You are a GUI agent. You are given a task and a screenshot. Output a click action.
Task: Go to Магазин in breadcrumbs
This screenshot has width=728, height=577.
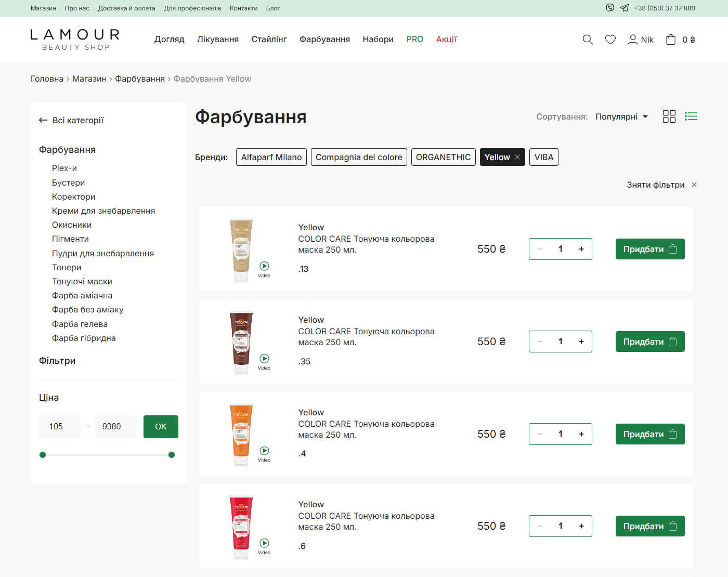(x=89, y=79)
